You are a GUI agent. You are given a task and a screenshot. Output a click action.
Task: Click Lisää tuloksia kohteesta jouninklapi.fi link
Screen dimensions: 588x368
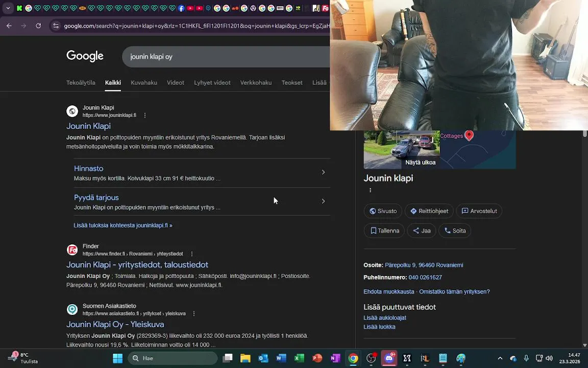[x=123, y=225]
